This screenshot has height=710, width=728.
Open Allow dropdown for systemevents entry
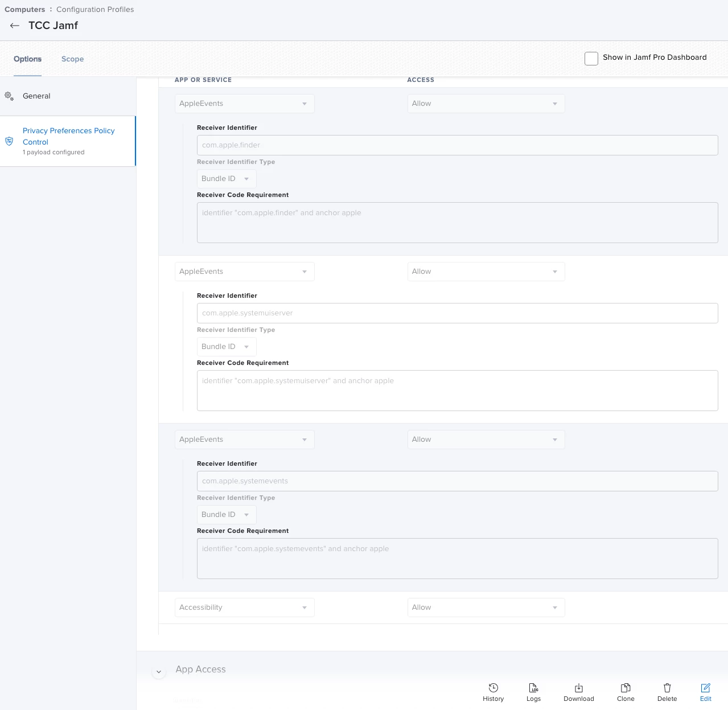tap(486, 440)
